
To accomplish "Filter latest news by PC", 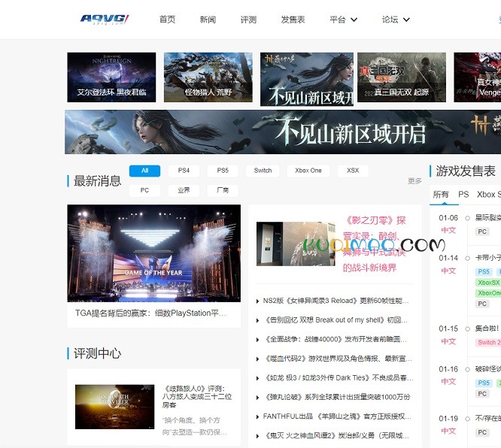I will click(144, 190).
